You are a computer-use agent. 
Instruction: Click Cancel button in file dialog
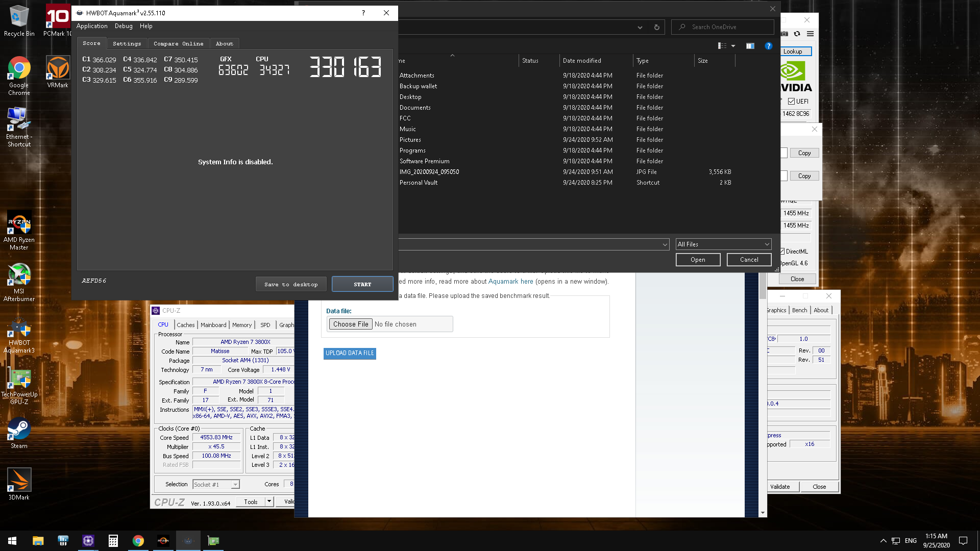tap(749, 260)
